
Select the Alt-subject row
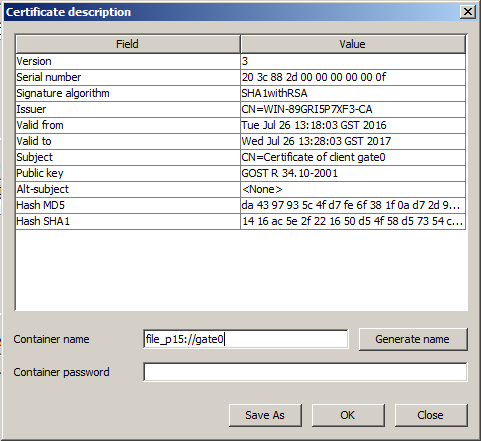tap(240, 189)
